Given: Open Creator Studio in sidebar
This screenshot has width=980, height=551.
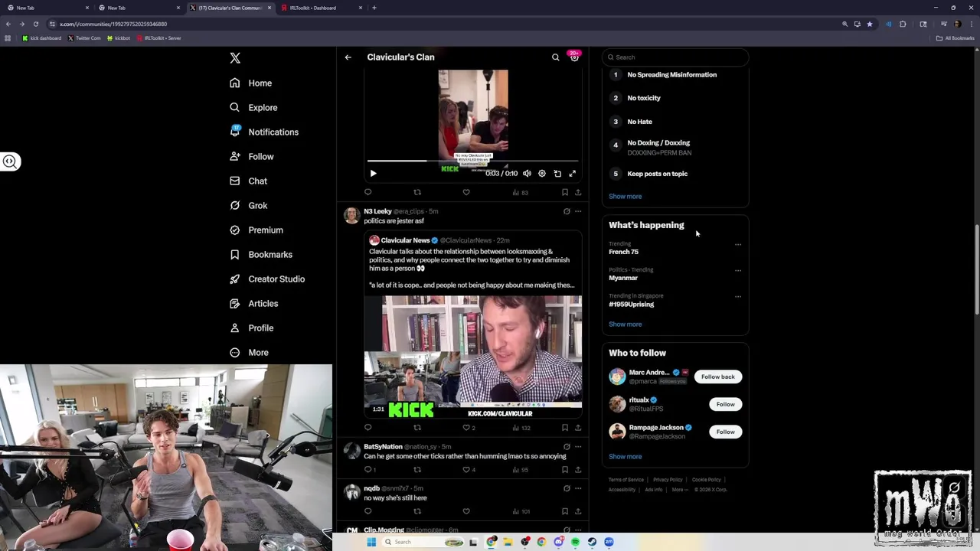Looking at the screenshot, I should (x=267, y=279).
